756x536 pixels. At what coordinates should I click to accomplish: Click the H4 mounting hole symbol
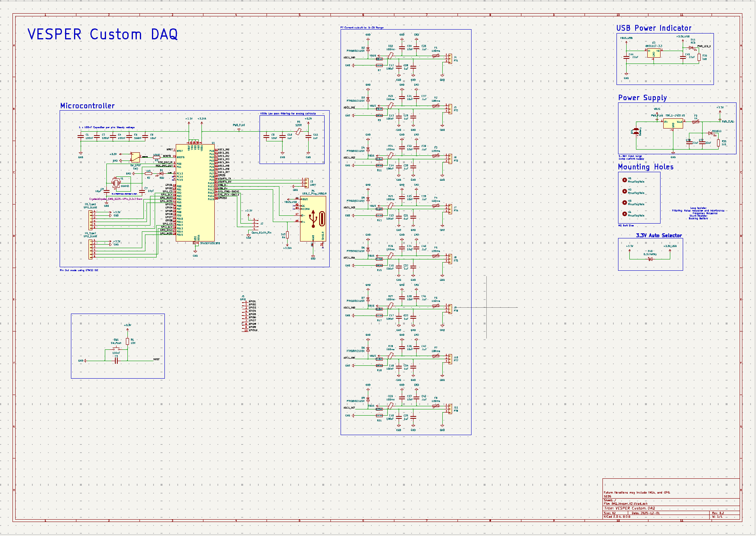tap(625, 214)
